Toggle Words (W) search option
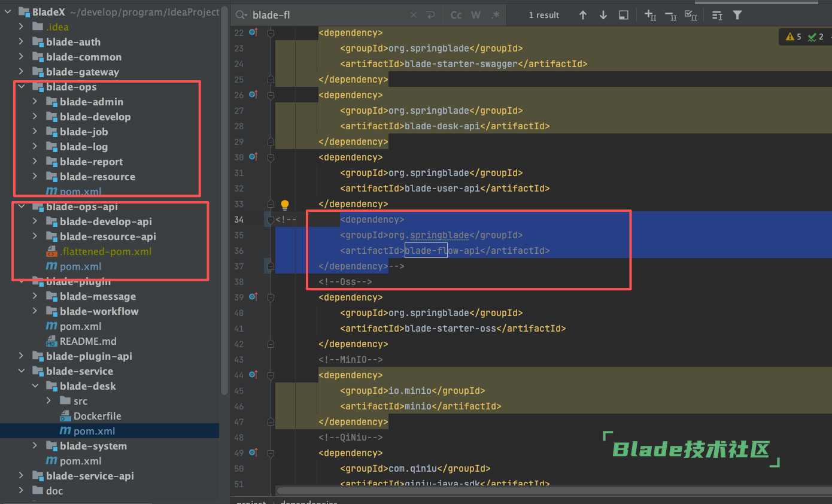Image resolution: width=832 pixels, height=504 pixels. pos(476,15)
